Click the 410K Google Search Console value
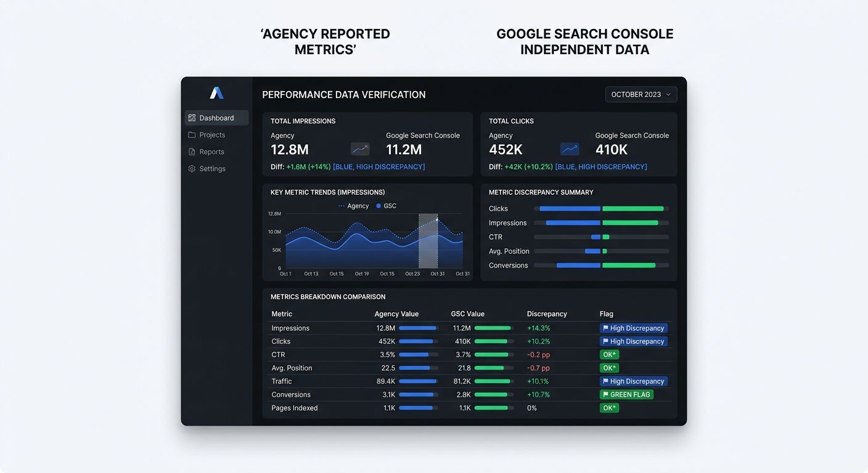This screenshot has width=868, height=473. click(612, 150)
